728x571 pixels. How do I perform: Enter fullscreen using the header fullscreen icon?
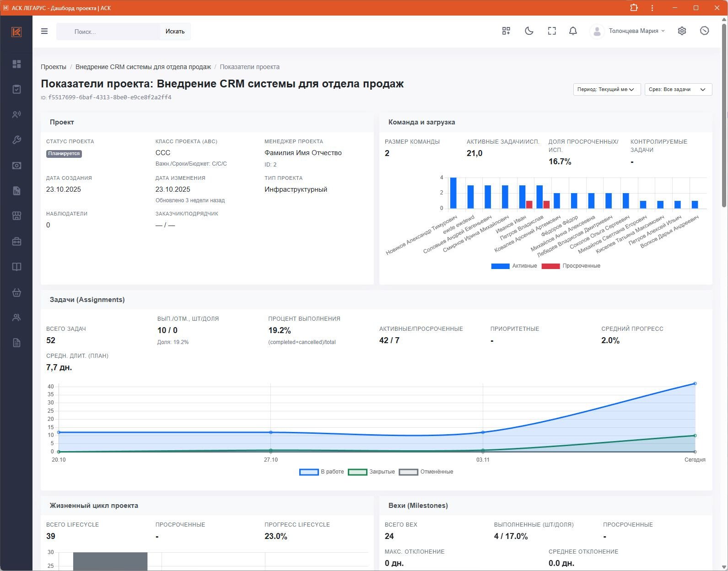[552, 31]
